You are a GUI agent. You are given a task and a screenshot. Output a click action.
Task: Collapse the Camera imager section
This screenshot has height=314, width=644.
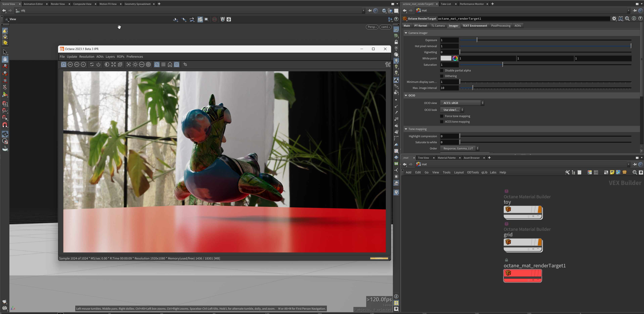(406, 33)
